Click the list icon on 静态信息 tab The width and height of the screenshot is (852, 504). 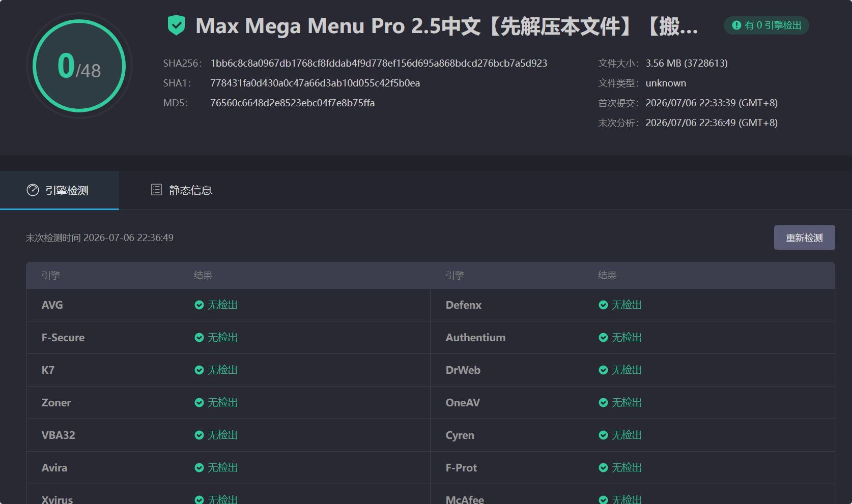click(x=156, y=190)
